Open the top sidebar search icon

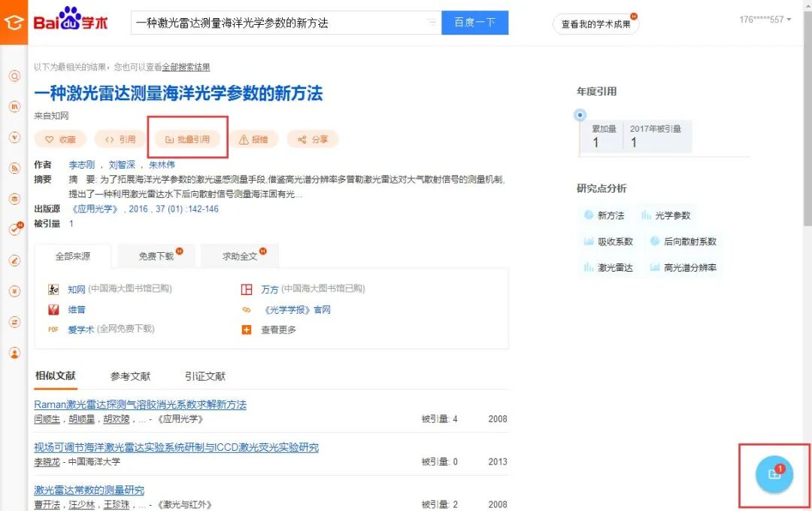(14, 76)
